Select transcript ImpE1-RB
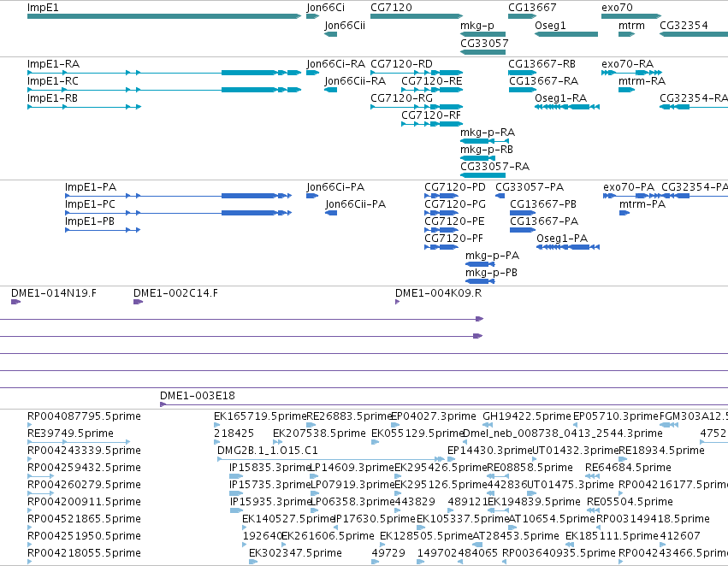The image size is (728, 566). (x=84, y=107)
